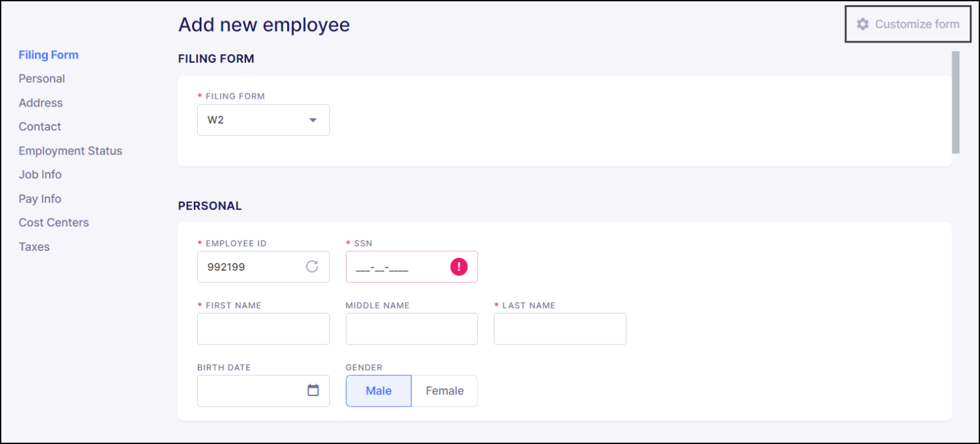Viewport: 980px width, 444px height.
Task: Click the Filing Form dropdown arrow
Action: pos(313,120)
